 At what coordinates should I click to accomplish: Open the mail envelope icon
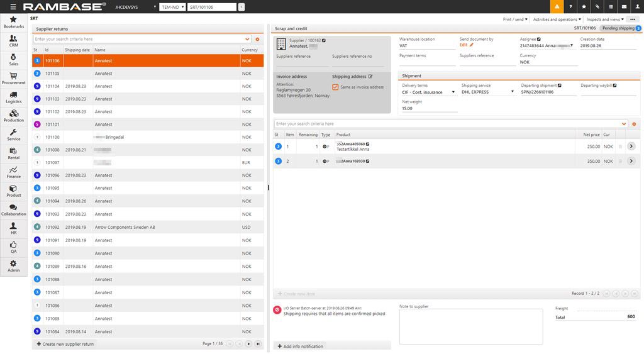point(624,7)
